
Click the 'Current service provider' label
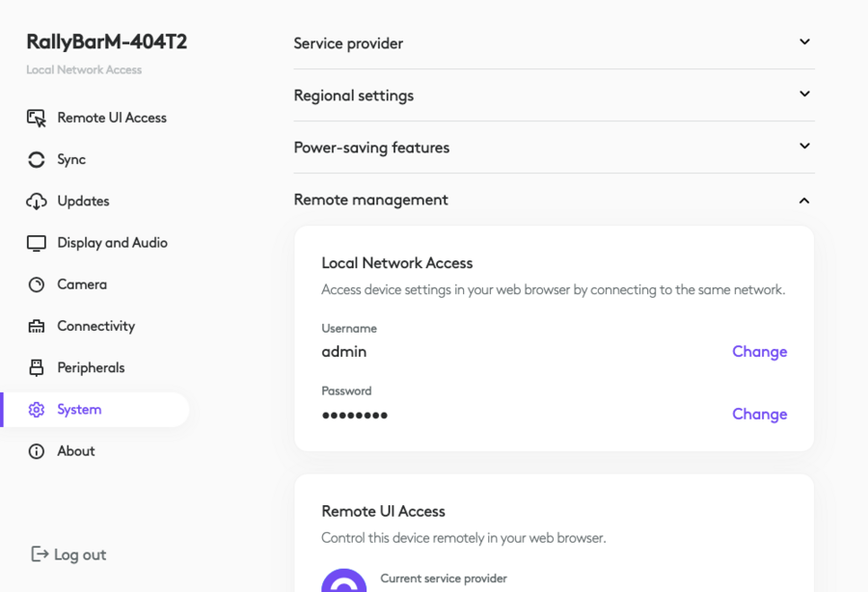coord(444,579)
